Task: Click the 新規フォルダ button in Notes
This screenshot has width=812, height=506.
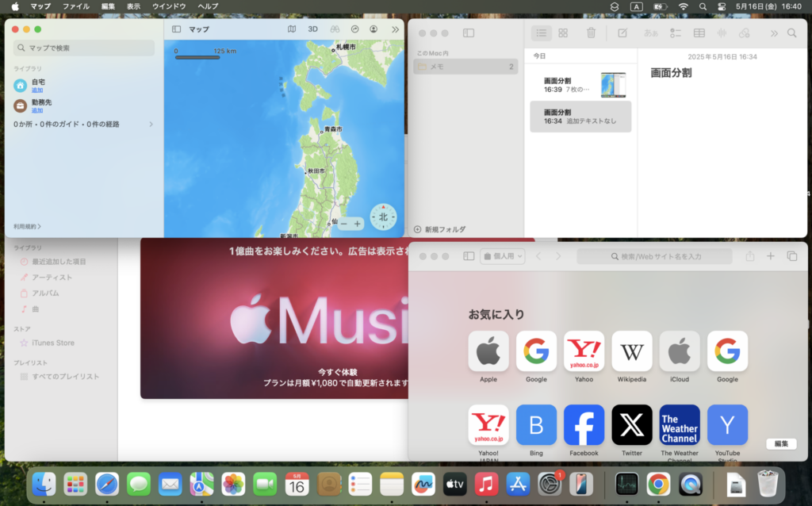Action: [x=439, y=229]
